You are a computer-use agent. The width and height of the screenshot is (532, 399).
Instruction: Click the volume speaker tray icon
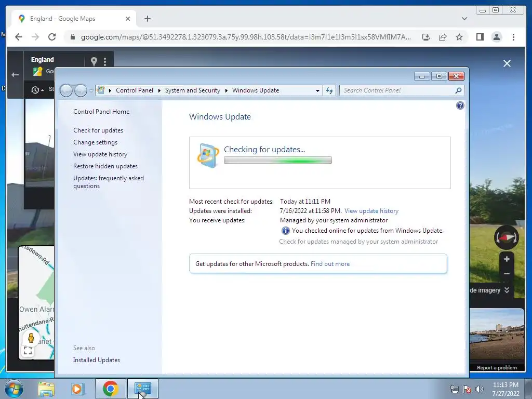[480, 389]
